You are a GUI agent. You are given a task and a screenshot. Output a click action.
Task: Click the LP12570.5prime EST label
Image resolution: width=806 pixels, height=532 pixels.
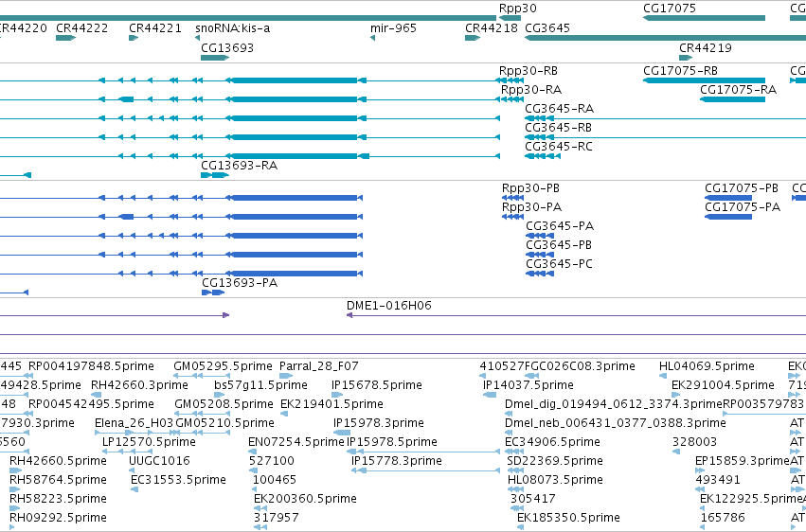click(x=149, y=442)
